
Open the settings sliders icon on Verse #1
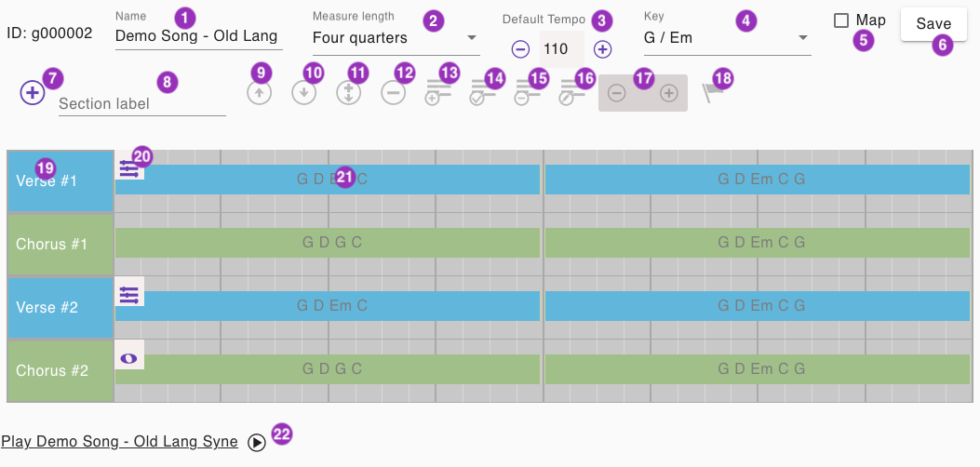129,168
